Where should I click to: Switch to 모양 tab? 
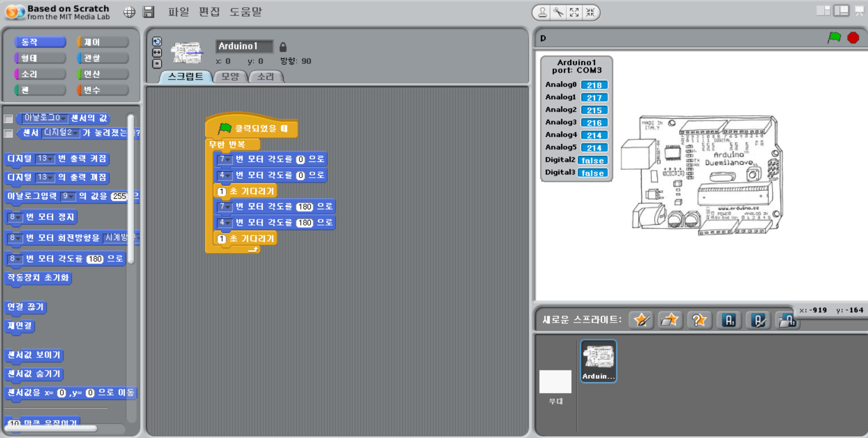(230, 77)
